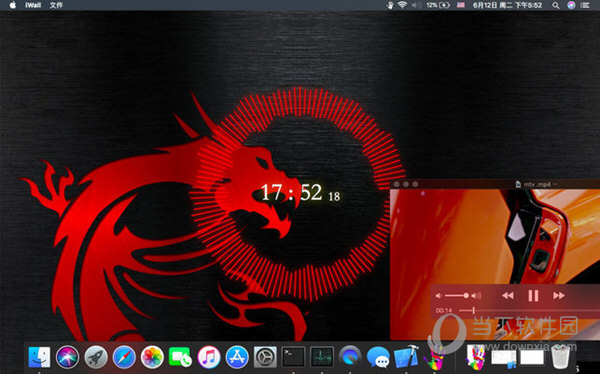This screenshot has height=374, width=600.
Task: Switch to QuickTime Player in Dock
Action: [350, 357]
